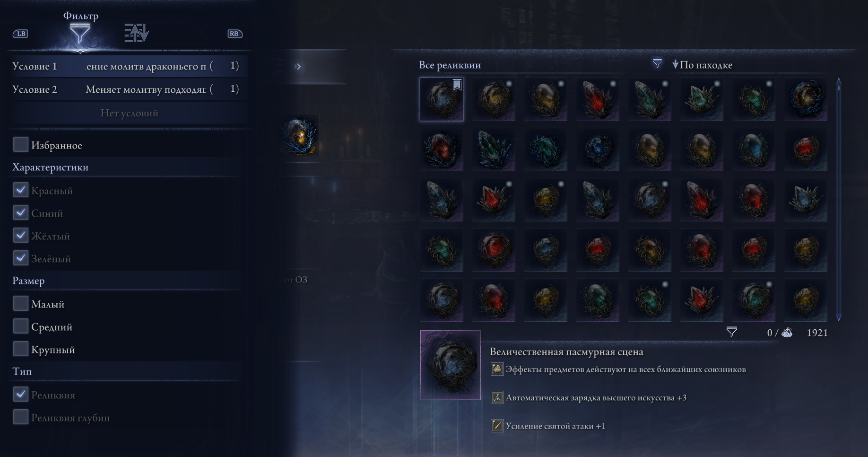868x457 pixels.
Task: Switch to the sort order tab icon
Action: point(136,33)
